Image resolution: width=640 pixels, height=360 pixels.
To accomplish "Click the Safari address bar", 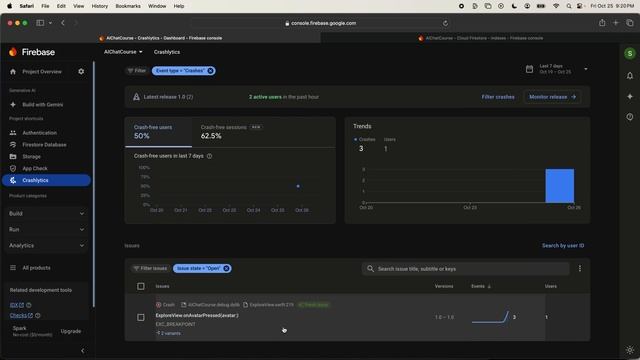I will pyautogui.click(x=320, y=23).
